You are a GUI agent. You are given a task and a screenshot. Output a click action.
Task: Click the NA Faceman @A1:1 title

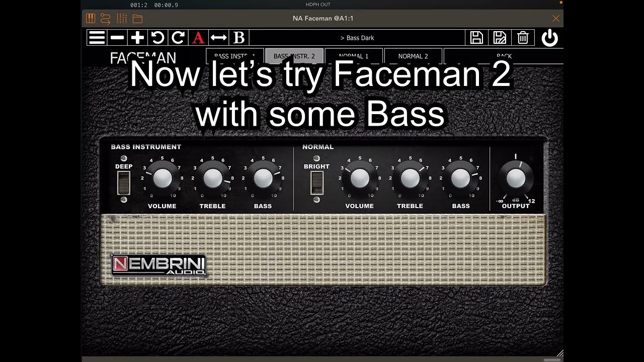(x=323, y=19)
